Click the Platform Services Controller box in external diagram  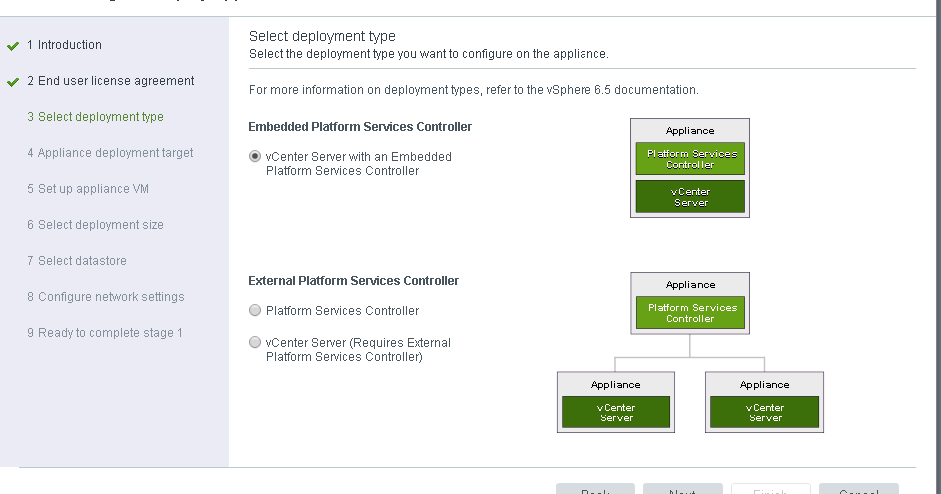tap(690, 313)
